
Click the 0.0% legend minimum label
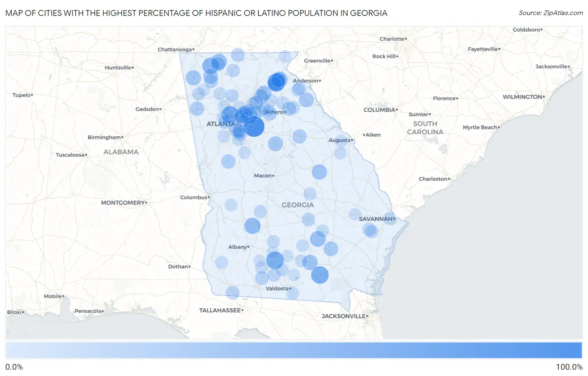(x=14, y=367)
